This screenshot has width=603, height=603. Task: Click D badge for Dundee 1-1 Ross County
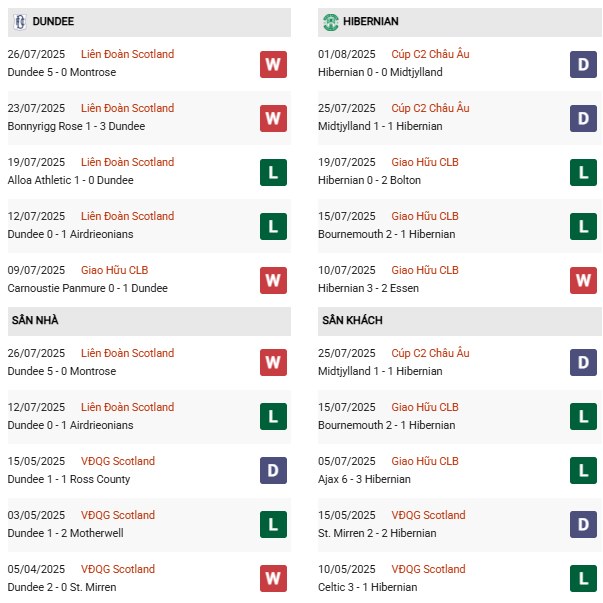pyautogui.click(x=273, y=471)
